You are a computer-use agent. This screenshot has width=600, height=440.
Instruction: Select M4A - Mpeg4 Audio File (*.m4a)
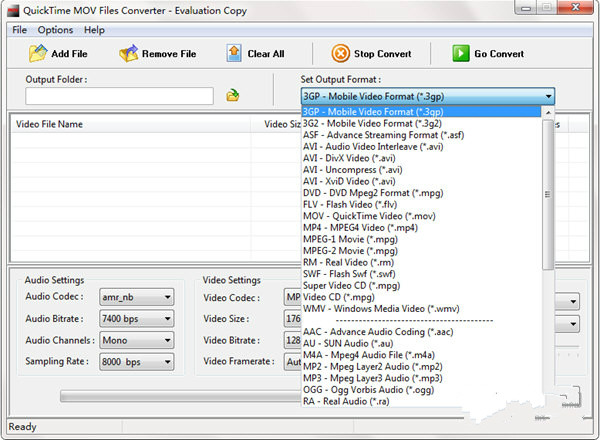point(421,355)
